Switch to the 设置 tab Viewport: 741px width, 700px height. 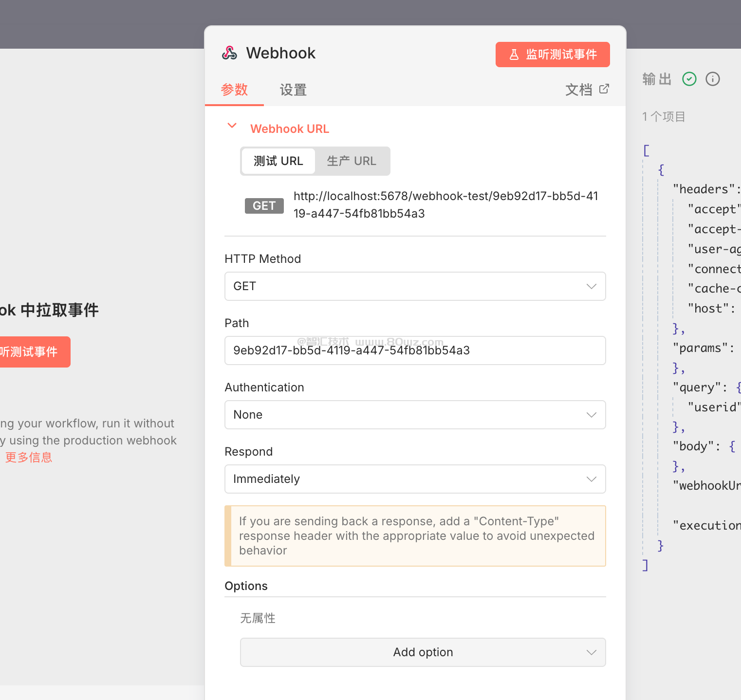[x=293, y=90]
